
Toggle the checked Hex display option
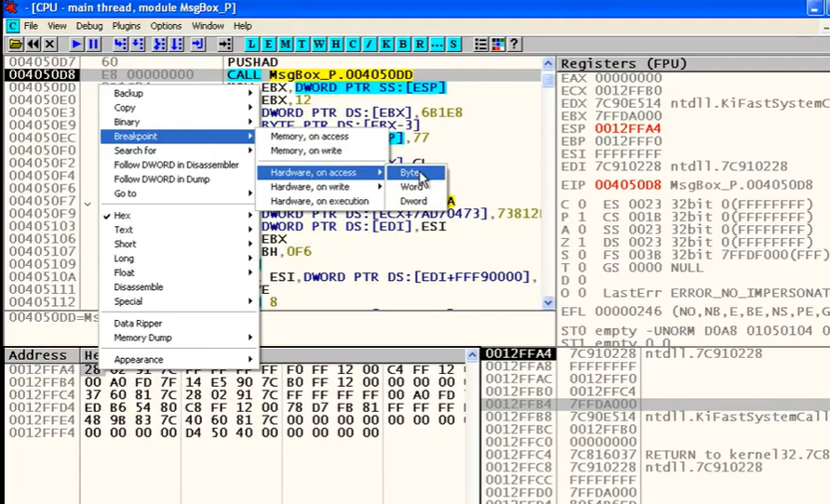pos(179,215)
